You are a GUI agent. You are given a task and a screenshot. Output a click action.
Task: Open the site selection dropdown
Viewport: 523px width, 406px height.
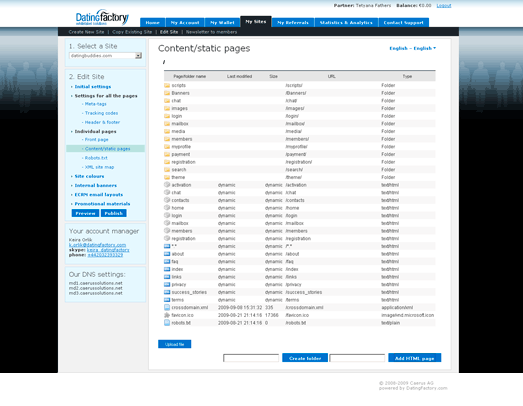(138, 56)
